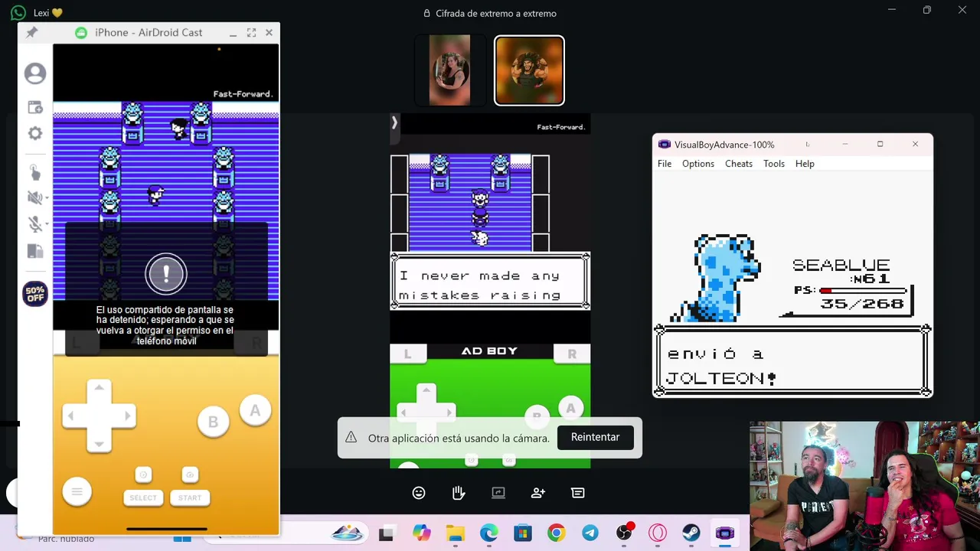Select the first participant video thumbnail
The image size is (980, 551).
[449, 70]
